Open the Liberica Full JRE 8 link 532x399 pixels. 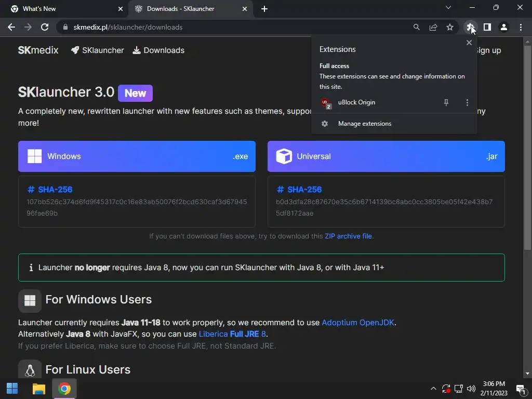pyautogui.click(x=232, y=334)
